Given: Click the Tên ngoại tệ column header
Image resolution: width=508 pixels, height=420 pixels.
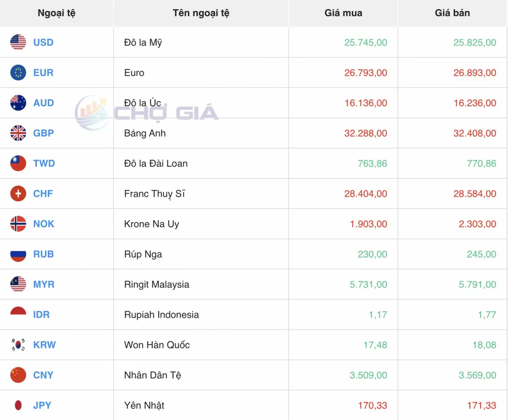Looking at the screenshot, I should coord(201,13).
